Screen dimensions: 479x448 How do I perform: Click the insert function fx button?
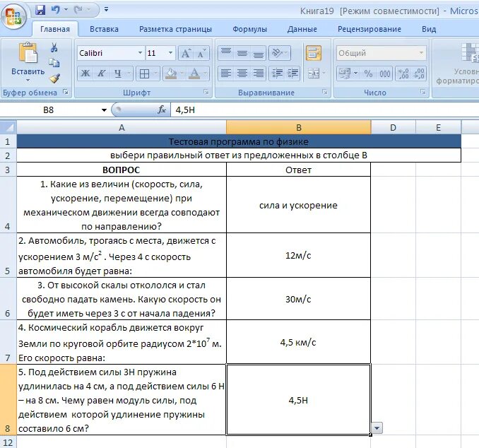tap(162, 110)
